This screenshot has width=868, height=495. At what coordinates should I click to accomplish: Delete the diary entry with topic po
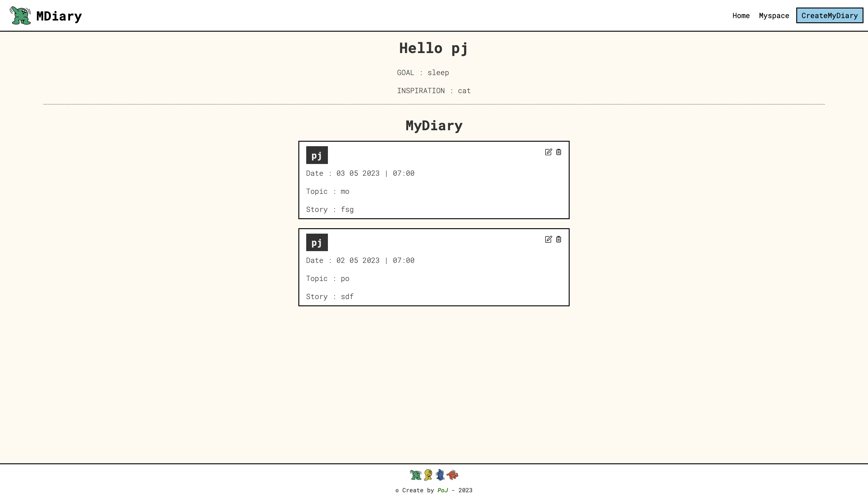click(558, 239)
